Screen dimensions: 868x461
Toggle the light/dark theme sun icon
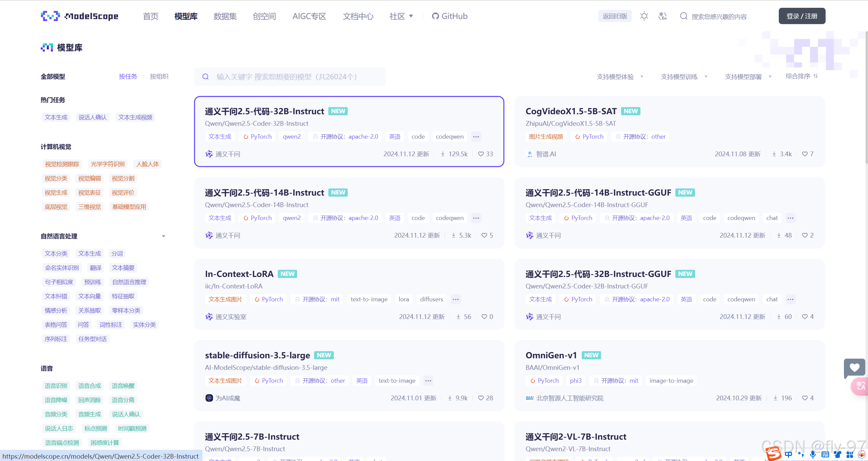[x=644, y=16]
